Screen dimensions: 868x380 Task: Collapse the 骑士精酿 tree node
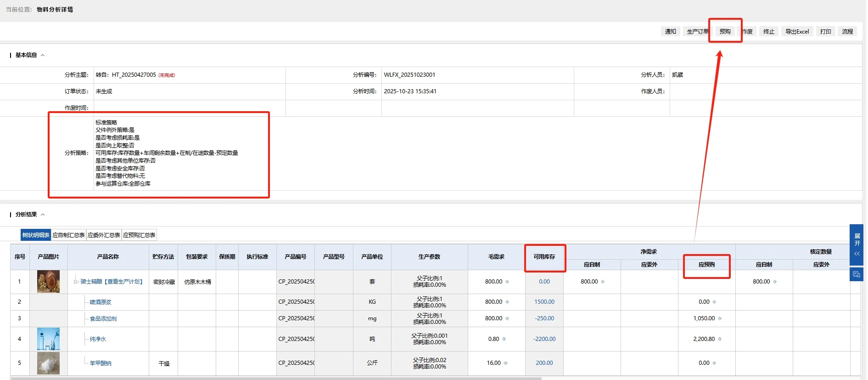(x=76, y=282)
